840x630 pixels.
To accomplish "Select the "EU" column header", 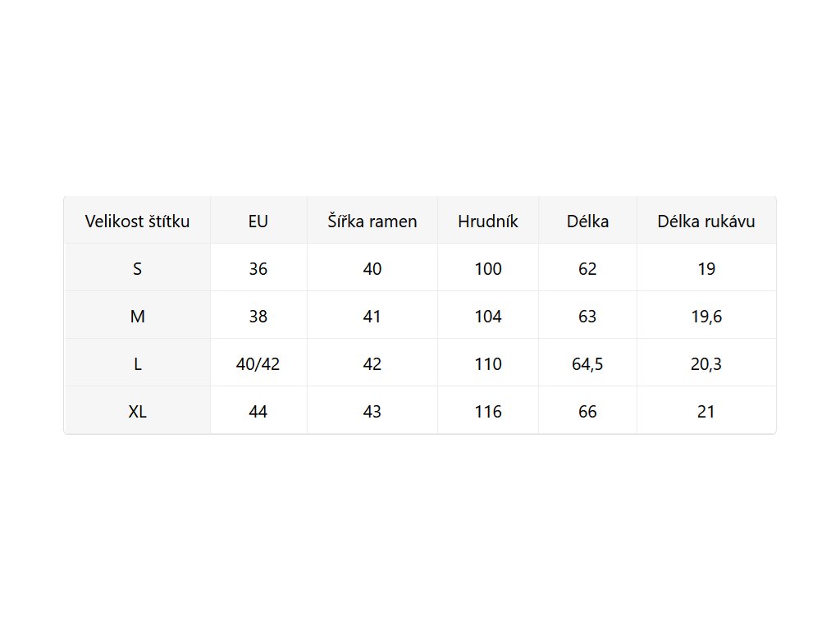I will (x=258, y=221).
